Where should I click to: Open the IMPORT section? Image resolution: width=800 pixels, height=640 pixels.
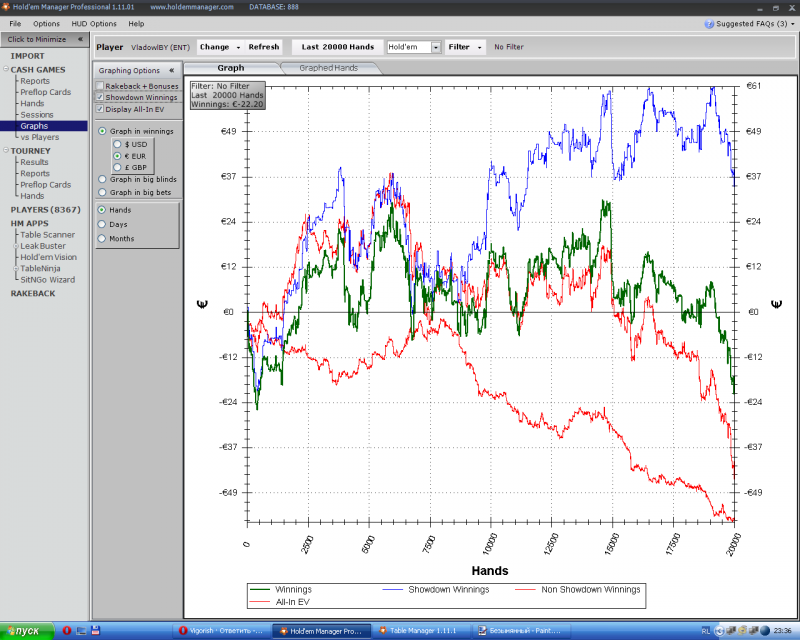(x=28, y=56)
